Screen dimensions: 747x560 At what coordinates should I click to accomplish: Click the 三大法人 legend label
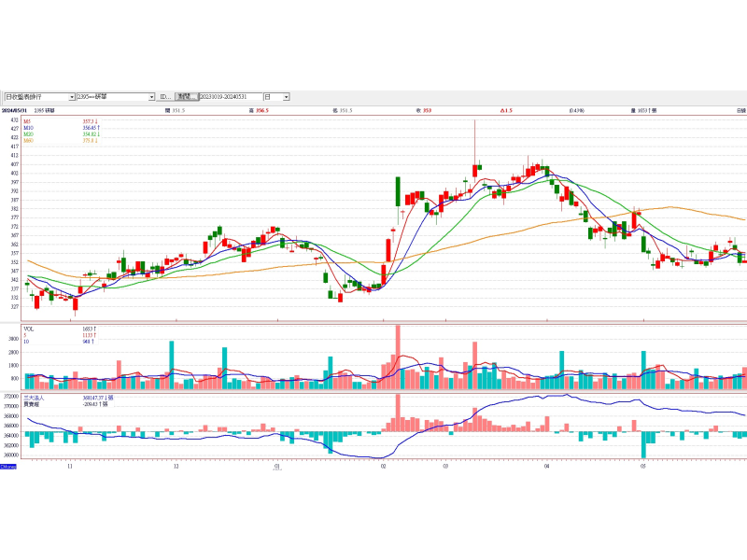tap(34, 398)
